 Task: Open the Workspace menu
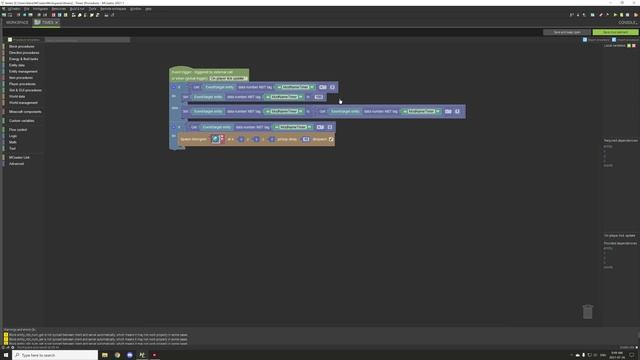40,9
